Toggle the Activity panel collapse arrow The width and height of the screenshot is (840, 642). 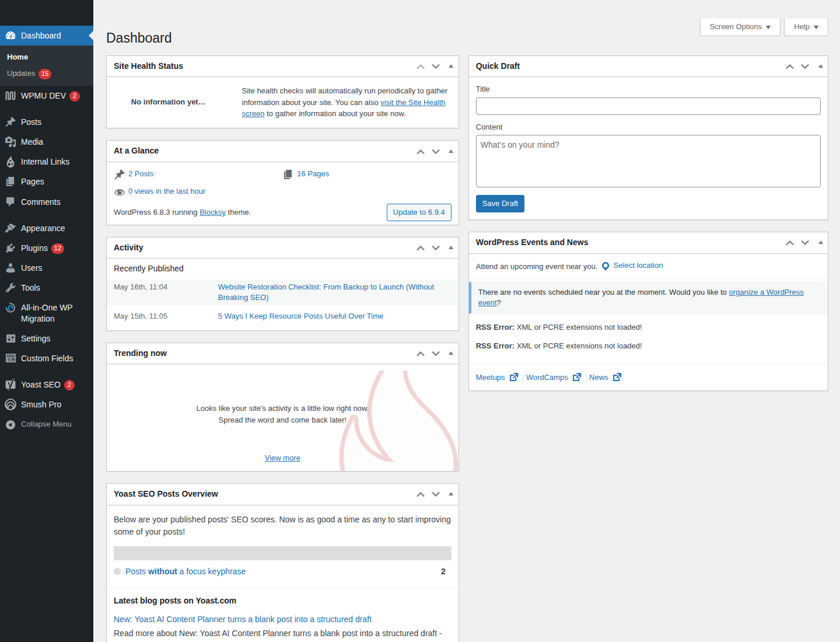[x=451, y=247]
